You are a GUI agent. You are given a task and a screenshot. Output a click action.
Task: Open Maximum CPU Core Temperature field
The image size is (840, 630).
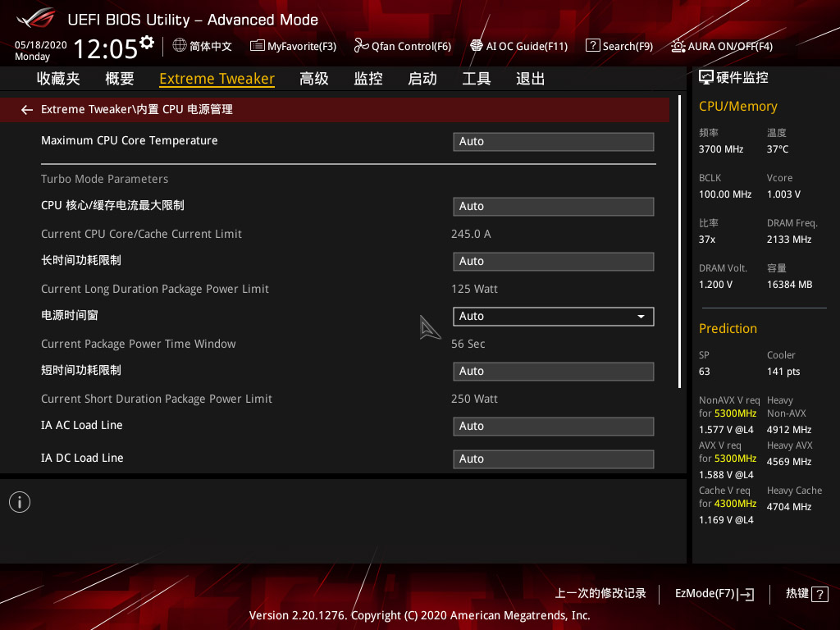pos(553,141)
